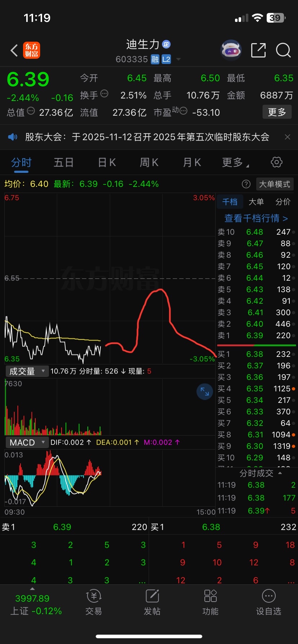Tap the 卖5 row at 6.43

[256, 290]
